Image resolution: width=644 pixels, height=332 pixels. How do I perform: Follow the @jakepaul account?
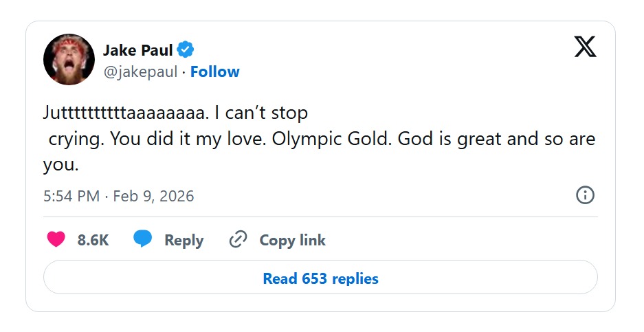pyautogui.click(x=215, y=72)
